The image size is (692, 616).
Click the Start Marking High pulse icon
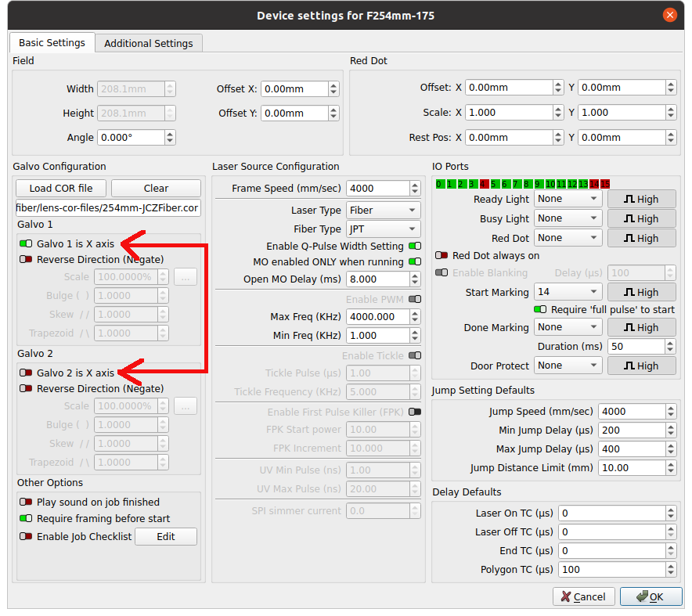pos(641,292)
